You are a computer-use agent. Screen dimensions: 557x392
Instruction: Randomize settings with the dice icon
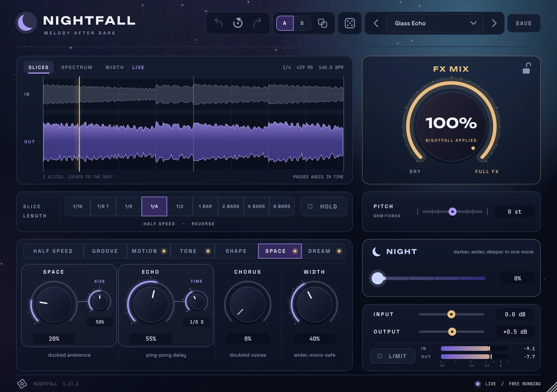pyautogui.click(x=350, y=23)
